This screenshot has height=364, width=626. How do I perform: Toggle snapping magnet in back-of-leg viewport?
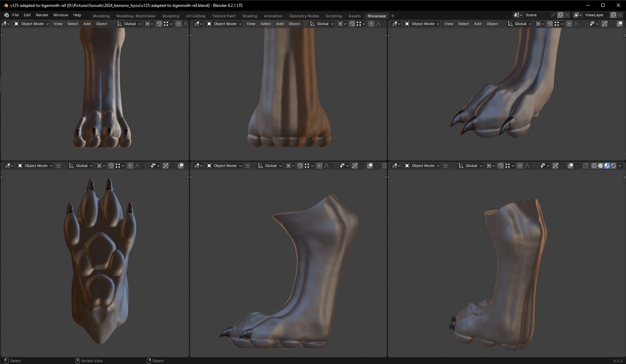[x=352, y=24]
